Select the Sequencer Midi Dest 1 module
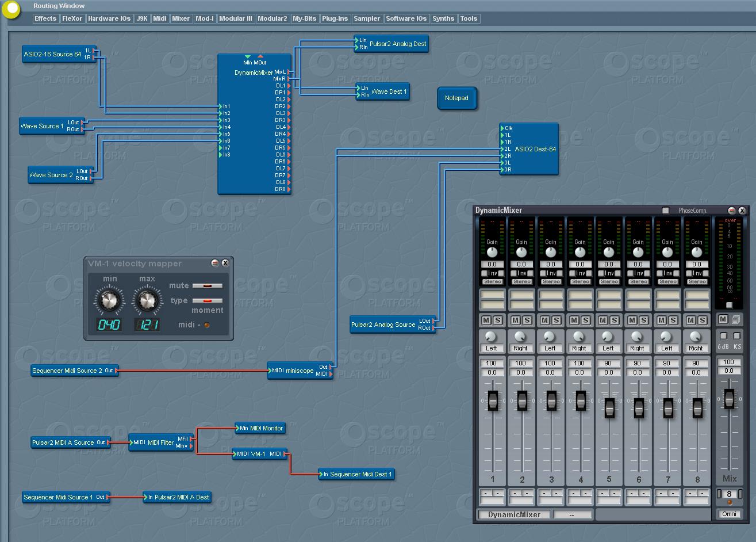This screenshot has width=756, height=542. 356,474
